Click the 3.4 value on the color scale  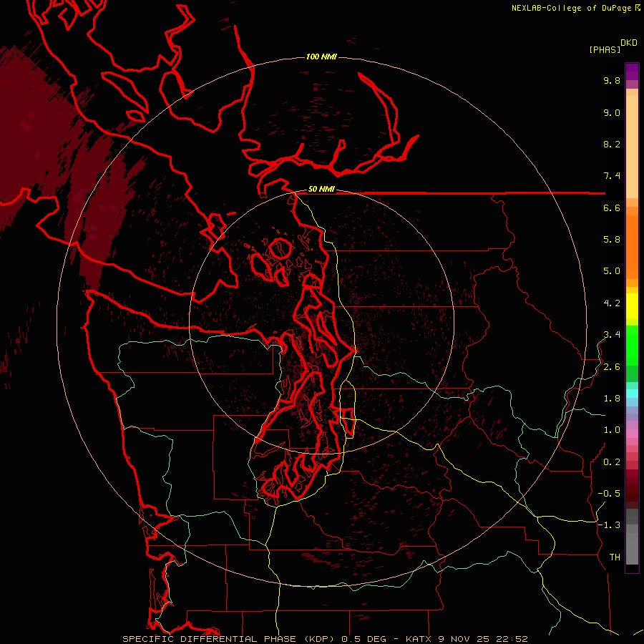click(612, 335)
